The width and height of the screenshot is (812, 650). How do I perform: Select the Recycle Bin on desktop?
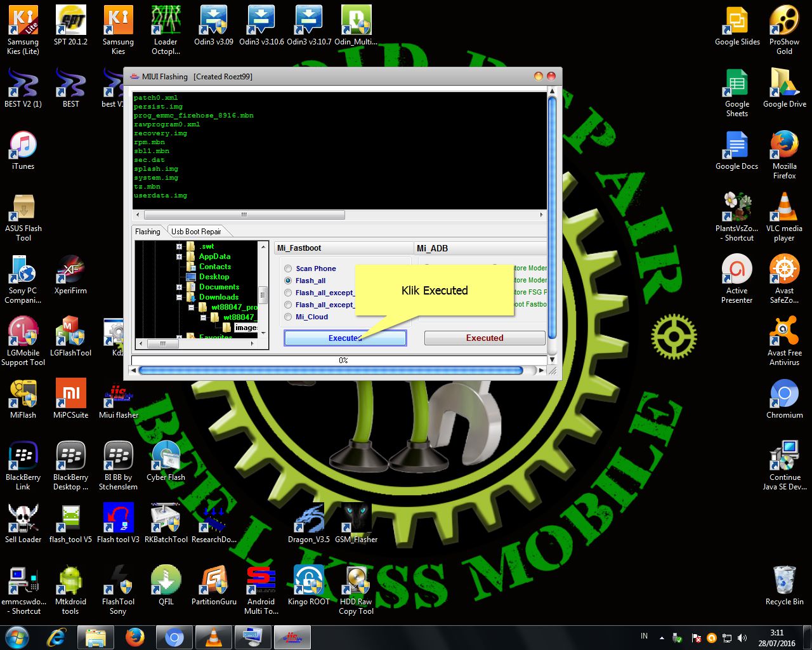pos(784,586)
